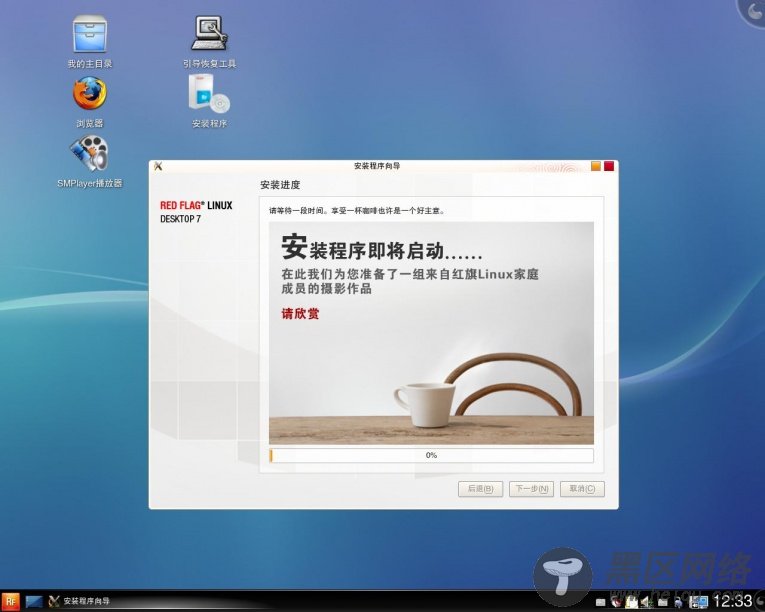
Task: Click the 安装进度 heading text
Action: pyautogui.click(x=280, y=185)
